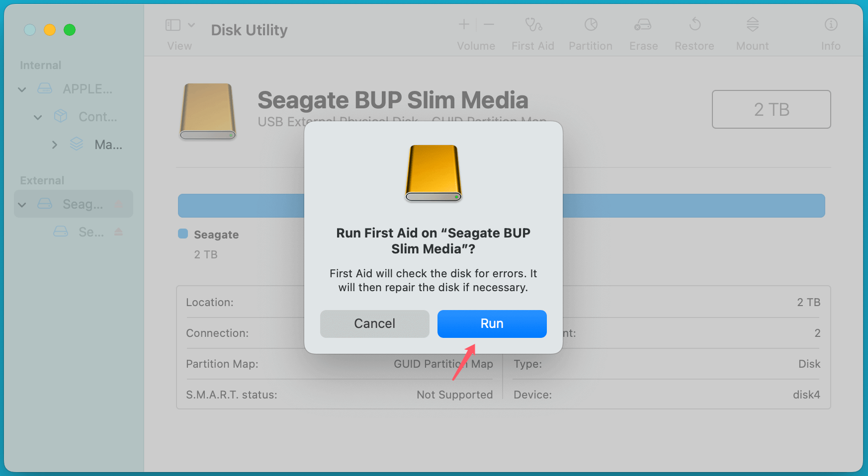Image resolution: width=868 pixels, height=476 pixels.
Task: Select the Container item under APPLE disk
Action: coord(97,117)
